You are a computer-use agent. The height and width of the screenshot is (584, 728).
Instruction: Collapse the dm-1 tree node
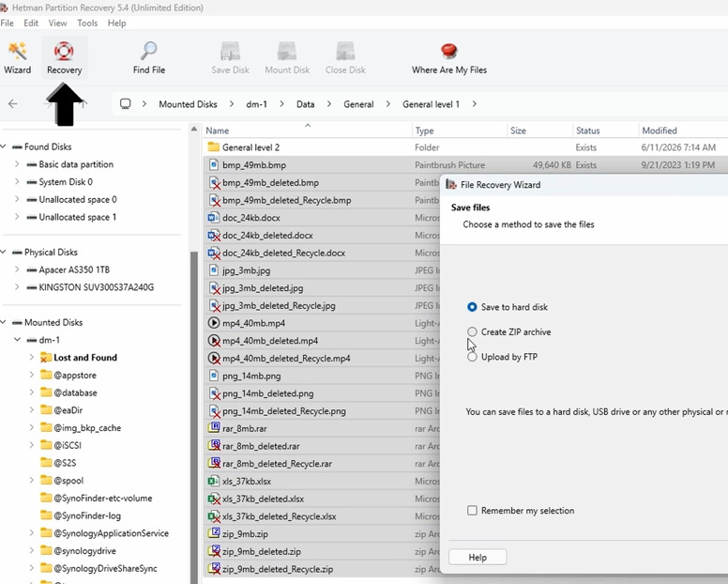click(17, 340)
